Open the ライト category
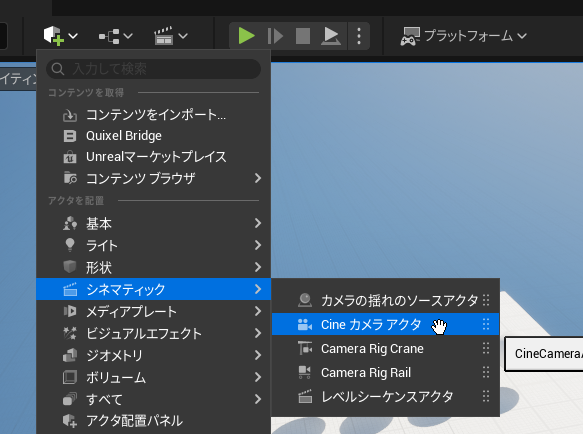583x434 pixels. pos(153,245)
